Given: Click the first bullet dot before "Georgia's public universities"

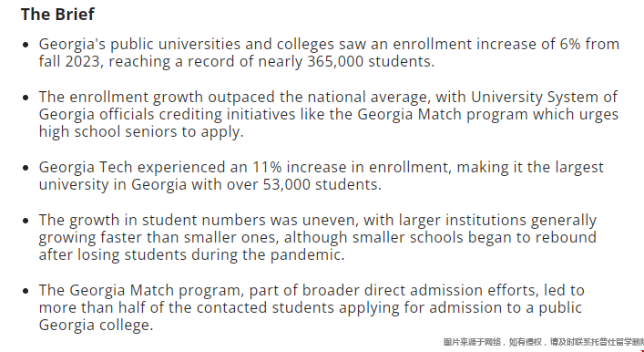Looking at the screenshot, I should (26, 45).
